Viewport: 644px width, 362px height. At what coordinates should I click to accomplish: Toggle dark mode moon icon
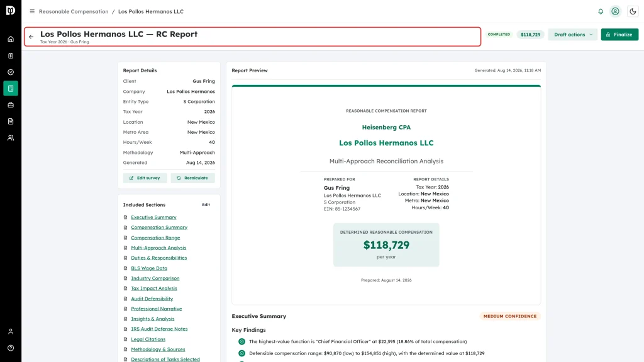point(633,11)
